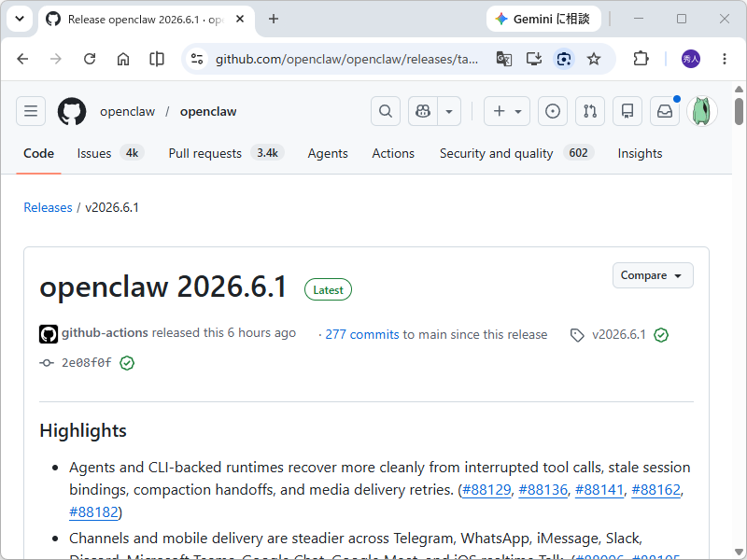This screenshot has width=747, height=560.
Task: Open the Chrome three-dot menu
Action: point(725,59)
